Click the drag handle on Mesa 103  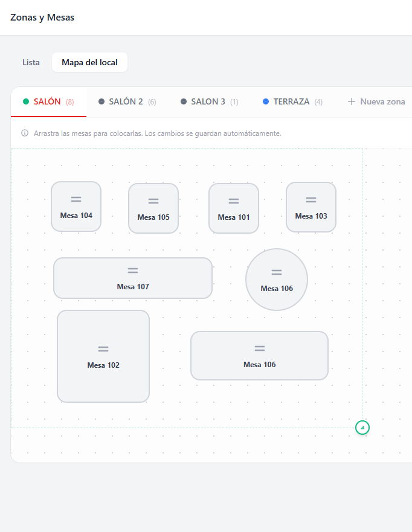tap(311, 200)
